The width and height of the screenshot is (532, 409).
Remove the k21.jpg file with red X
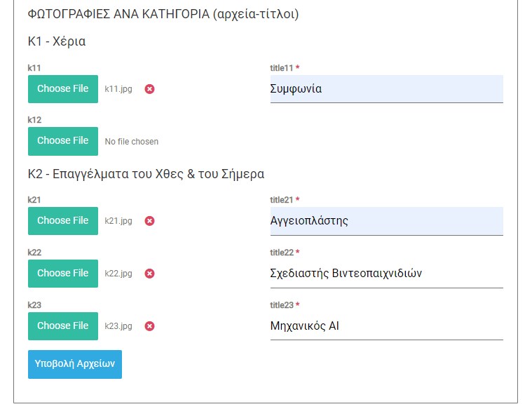coord(149,221)
